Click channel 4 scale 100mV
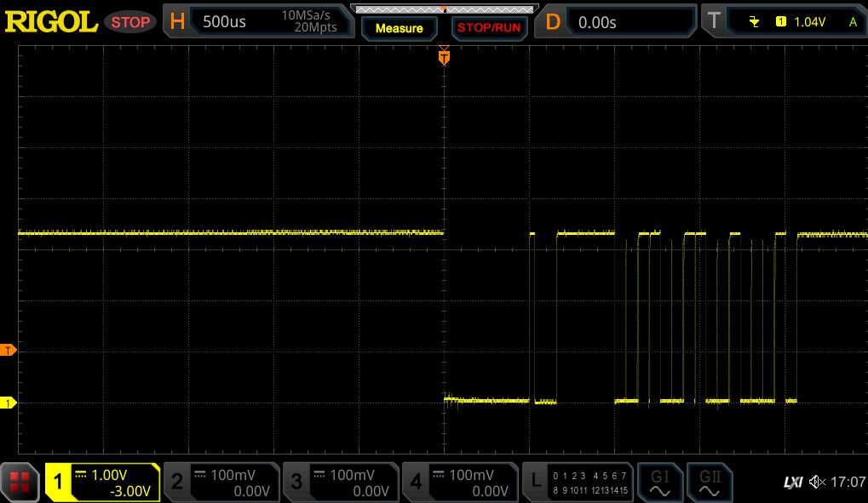This screenshot has width=868, height=503. coord(471,475)
